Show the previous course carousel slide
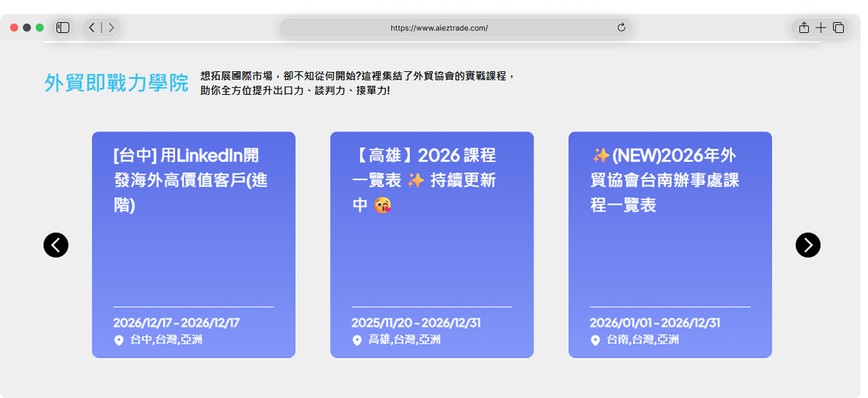Screen dimensions: 868x398 56,245
